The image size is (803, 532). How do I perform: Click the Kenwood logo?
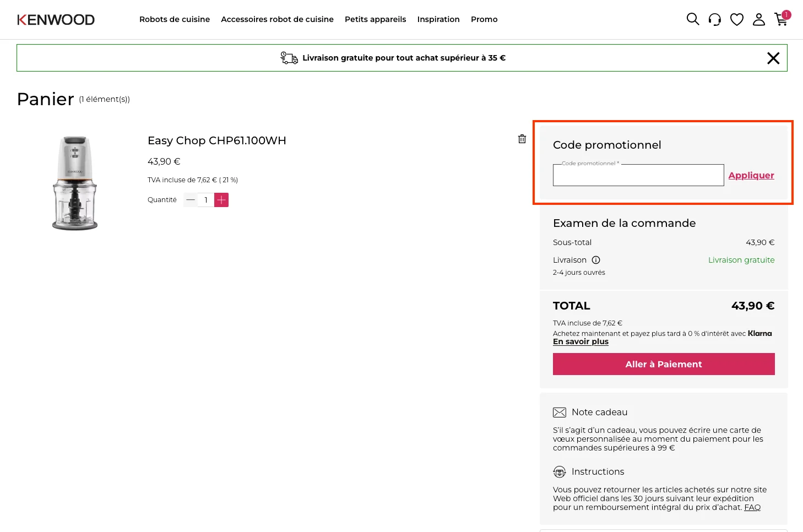[x=56, y=20]
